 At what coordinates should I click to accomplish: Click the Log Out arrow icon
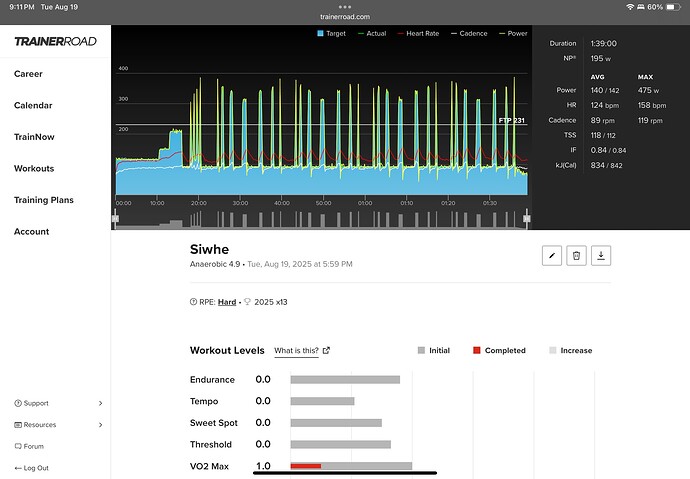coord(18,468)
